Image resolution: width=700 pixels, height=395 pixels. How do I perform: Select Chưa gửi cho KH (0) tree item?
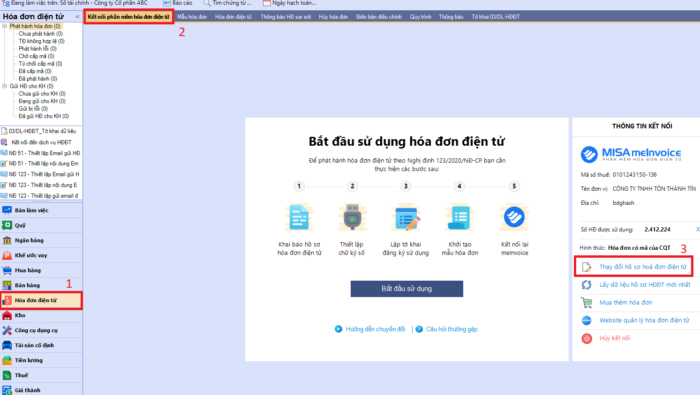click(x=42, y=94)
